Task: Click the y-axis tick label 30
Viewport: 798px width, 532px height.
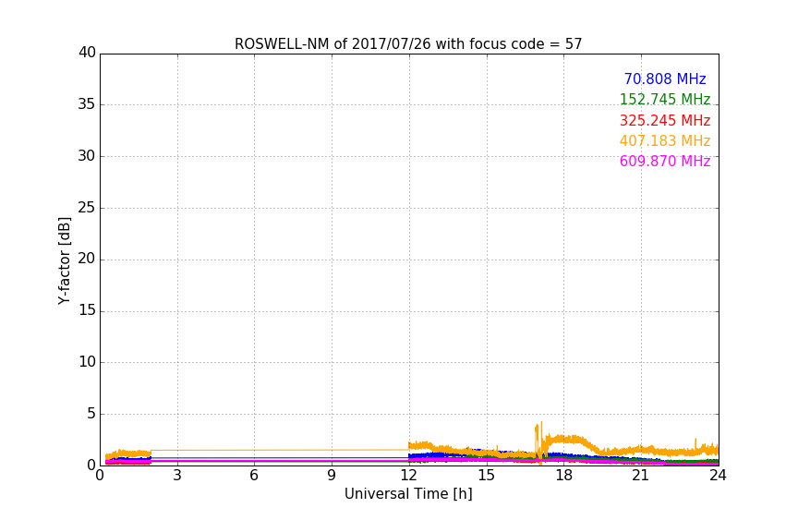Action: pyautogui.click(x=87, y=156)
